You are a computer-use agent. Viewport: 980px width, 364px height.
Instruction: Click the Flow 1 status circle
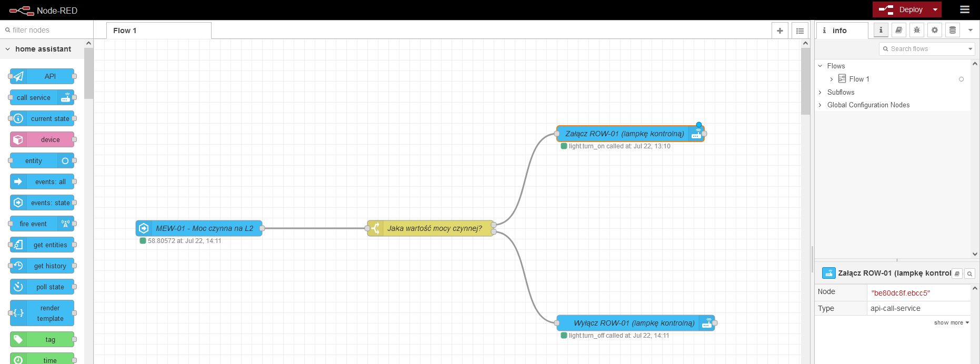(x=961, y=79)
